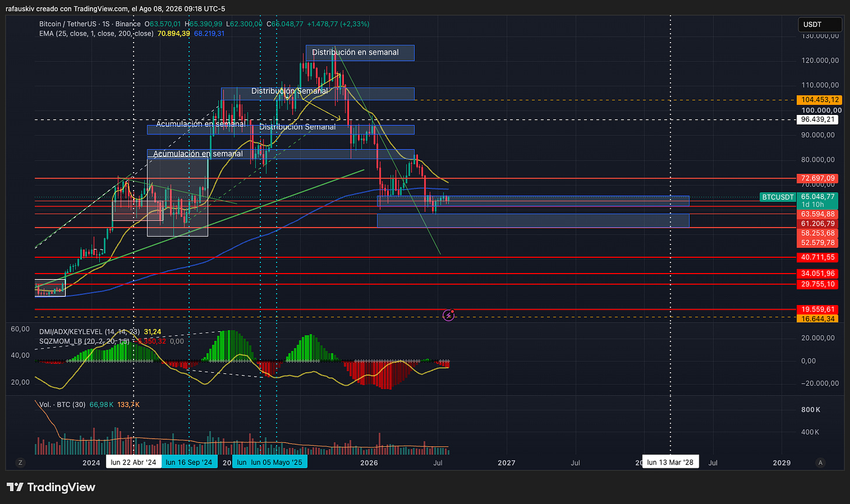Click the 29.755,10 price label
850x504 pixels.
(x=818, y=284)
